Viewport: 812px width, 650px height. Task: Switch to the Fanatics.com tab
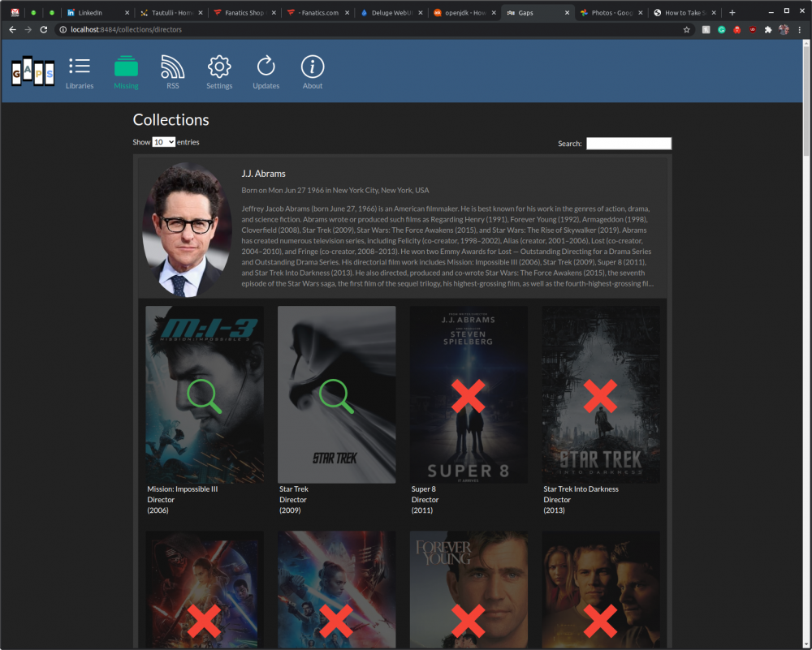(x=318, y=12)
